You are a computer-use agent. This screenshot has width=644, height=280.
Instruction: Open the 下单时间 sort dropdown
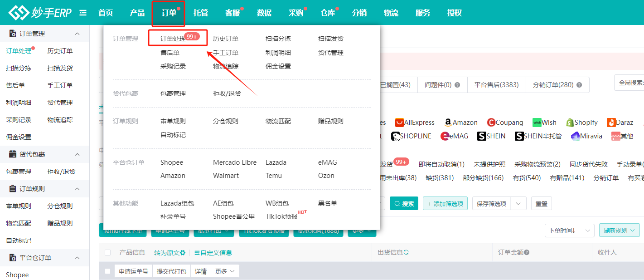point(569,230)
